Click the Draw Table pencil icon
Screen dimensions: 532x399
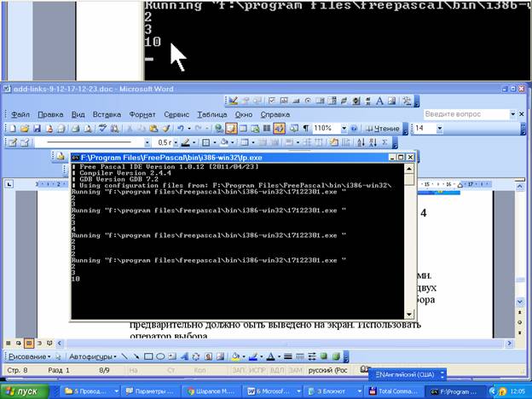[13, 142]
